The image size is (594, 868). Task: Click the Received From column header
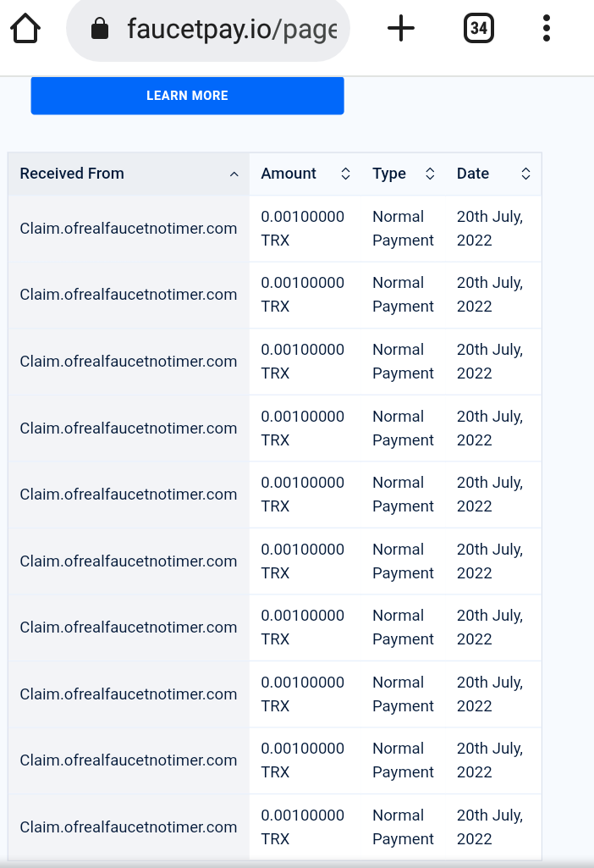[x=72, y=174]
